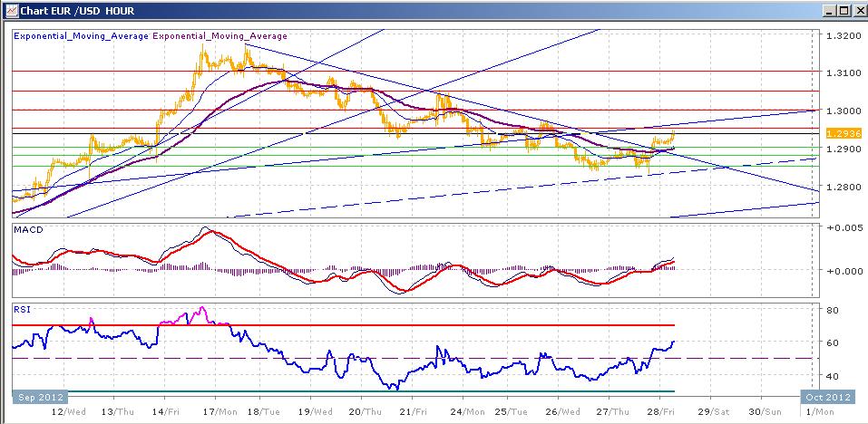Select the 13/Thu date label

(119, 412)
